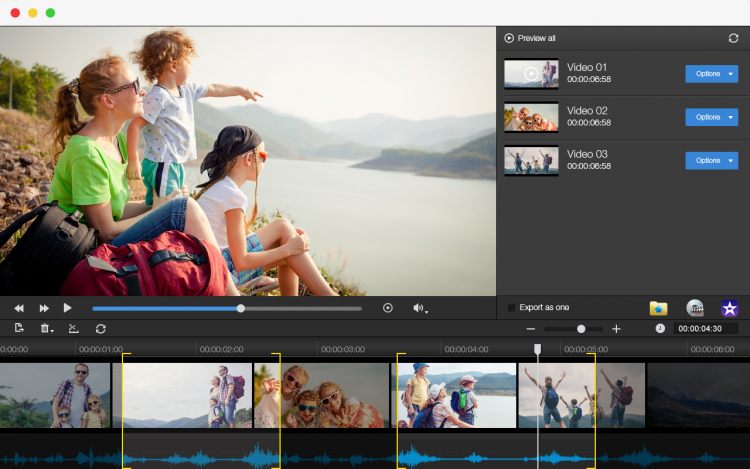Open the trash delete dropdown
The image size is (750, 469).
click(46, 328)
